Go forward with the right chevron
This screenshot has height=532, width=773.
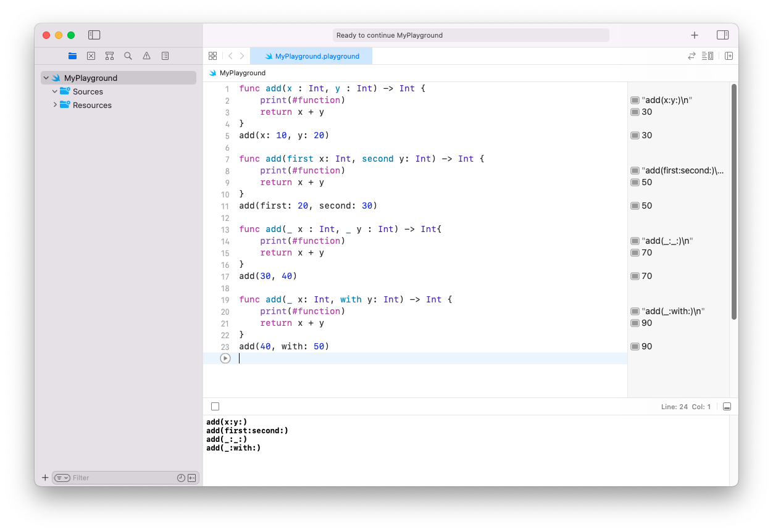(x=242, y=56)
